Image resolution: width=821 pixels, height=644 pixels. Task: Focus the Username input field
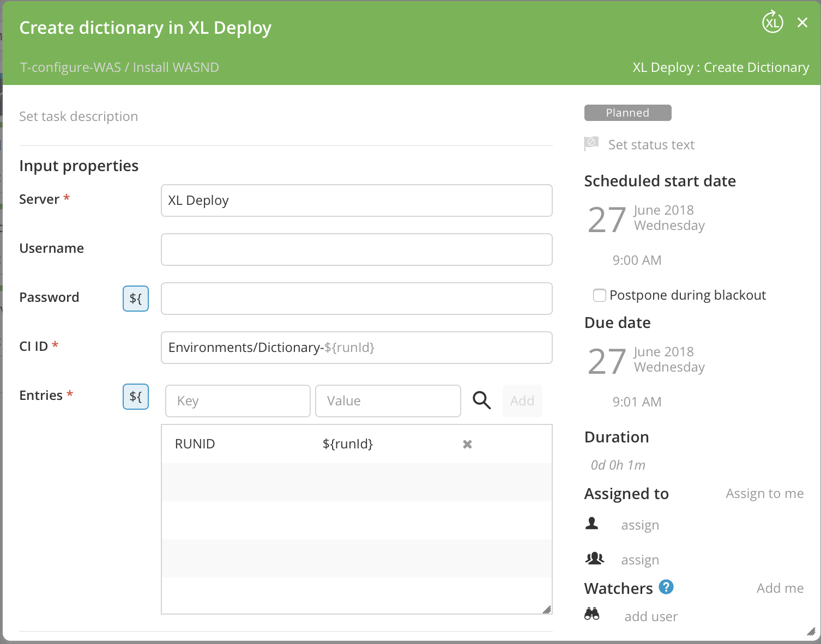357,250
